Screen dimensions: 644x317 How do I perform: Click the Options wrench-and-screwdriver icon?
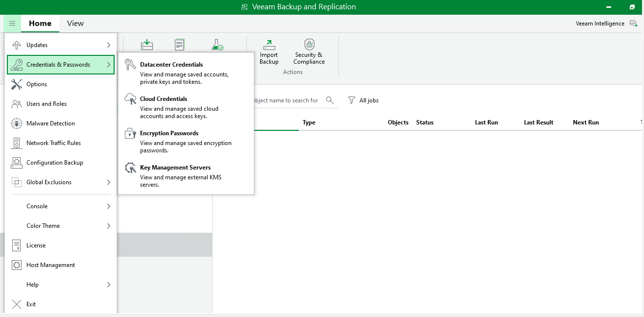click(17, 84)
